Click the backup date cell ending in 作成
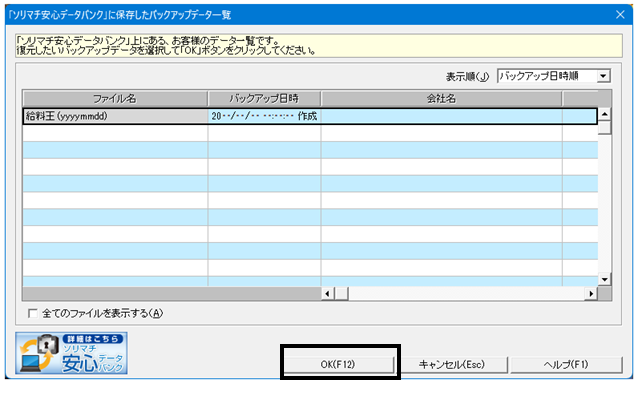 point(264,116)
